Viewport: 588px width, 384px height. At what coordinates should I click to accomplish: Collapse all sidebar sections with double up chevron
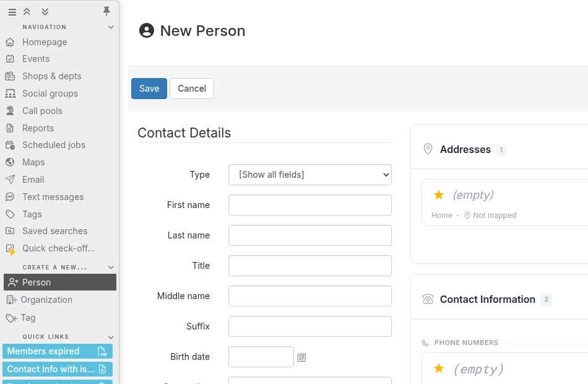click(27, 12)
